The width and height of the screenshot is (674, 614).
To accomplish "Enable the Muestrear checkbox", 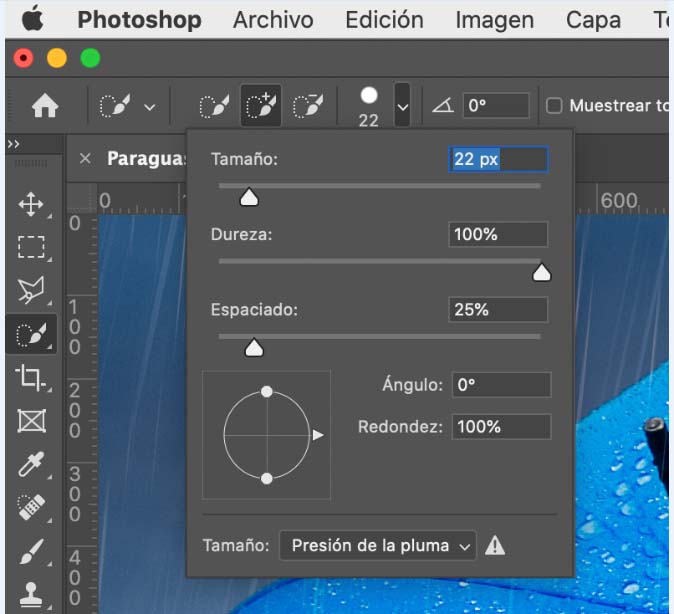I will [x=554, y=105].
